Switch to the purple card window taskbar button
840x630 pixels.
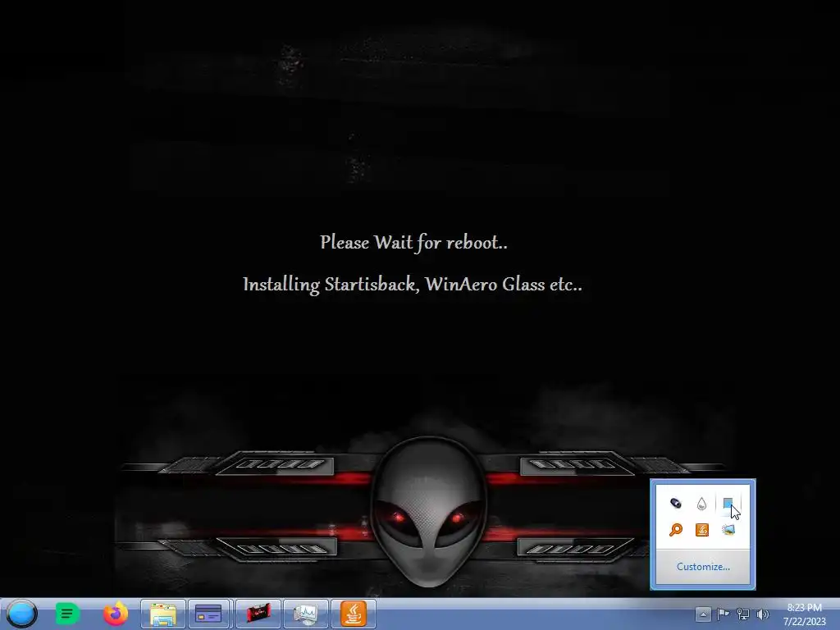(208, 614)
